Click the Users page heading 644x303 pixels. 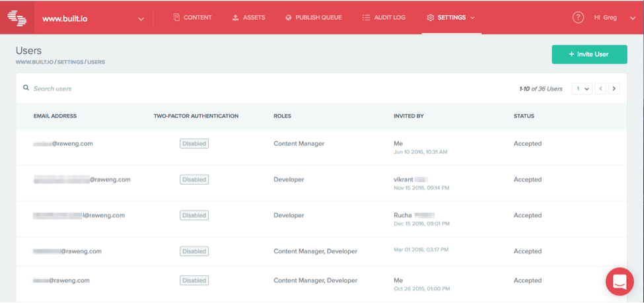pyautogui.click(x=29, y=51)
